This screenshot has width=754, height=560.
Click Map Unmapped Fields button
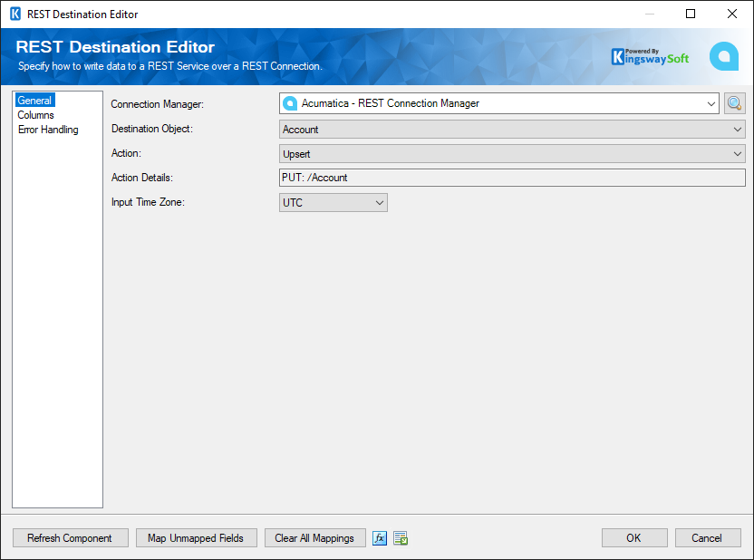click(x=196, y=538)
